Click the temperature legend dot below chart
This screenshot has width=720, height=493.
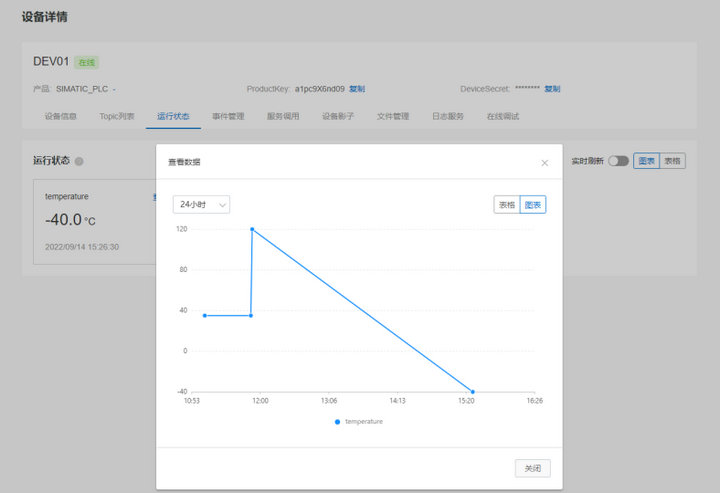(338, 422)
